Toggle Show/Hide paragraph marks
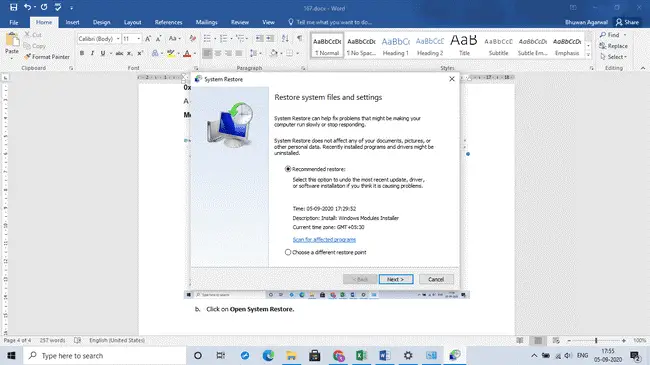The width and height of the screenshot is (650, 365). point(299,39)
